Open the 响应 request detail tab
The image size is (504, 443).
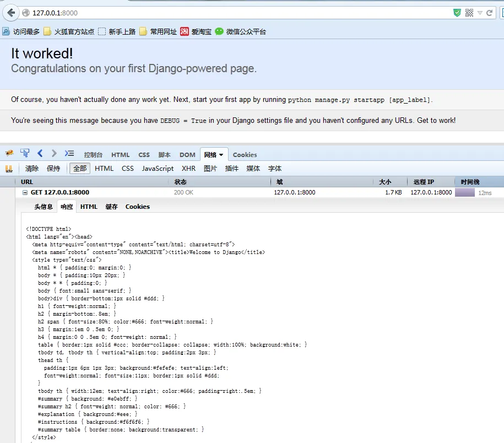pos(67,207)
